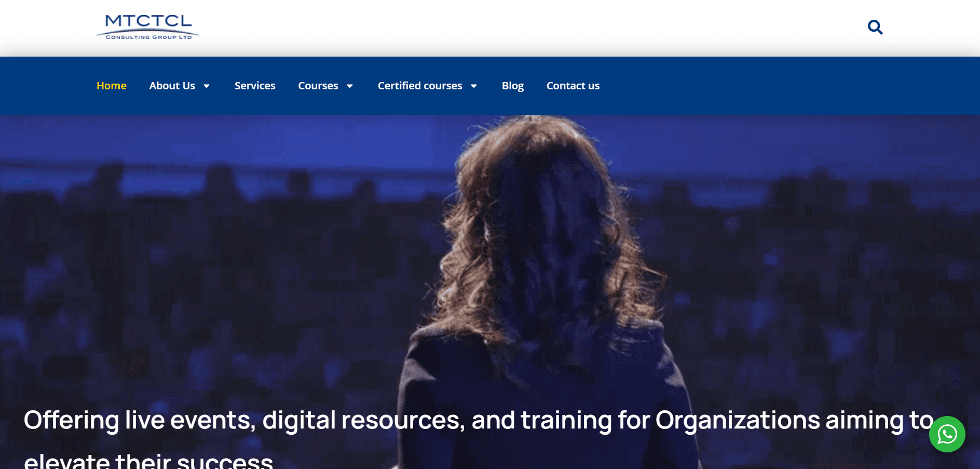Click the 'elevate their success' text line
This screenshot has width=980, height=469.
pos(148,460)
